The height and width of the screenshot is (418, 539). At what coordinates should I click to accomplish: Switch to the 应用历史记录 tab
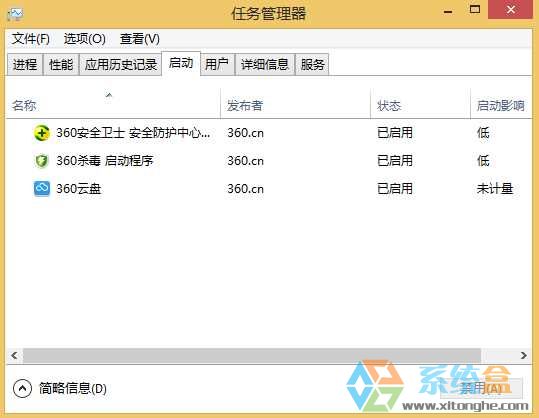pyautogui.click(x=121, y=64)
